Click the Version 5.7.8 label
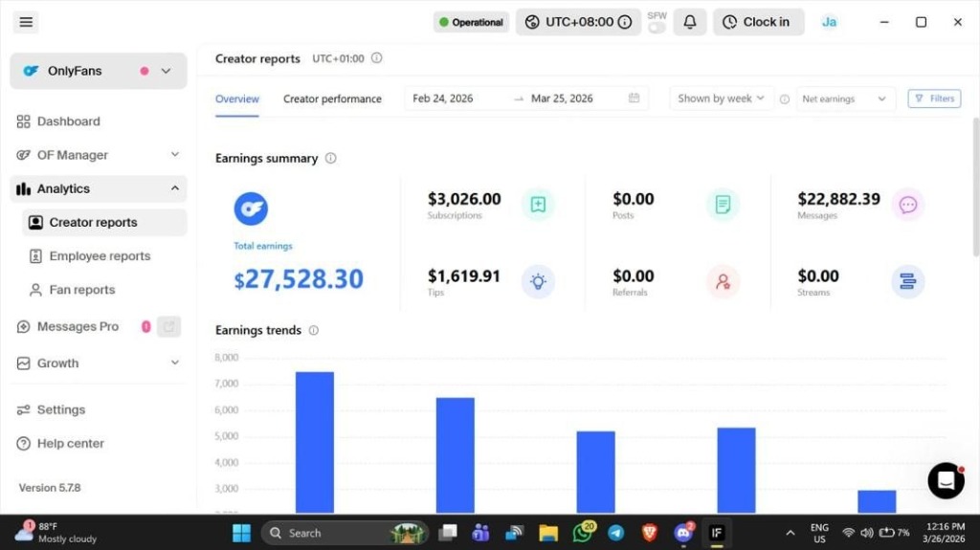Viewport: 980px width, 550px height. tap(50, 488)
